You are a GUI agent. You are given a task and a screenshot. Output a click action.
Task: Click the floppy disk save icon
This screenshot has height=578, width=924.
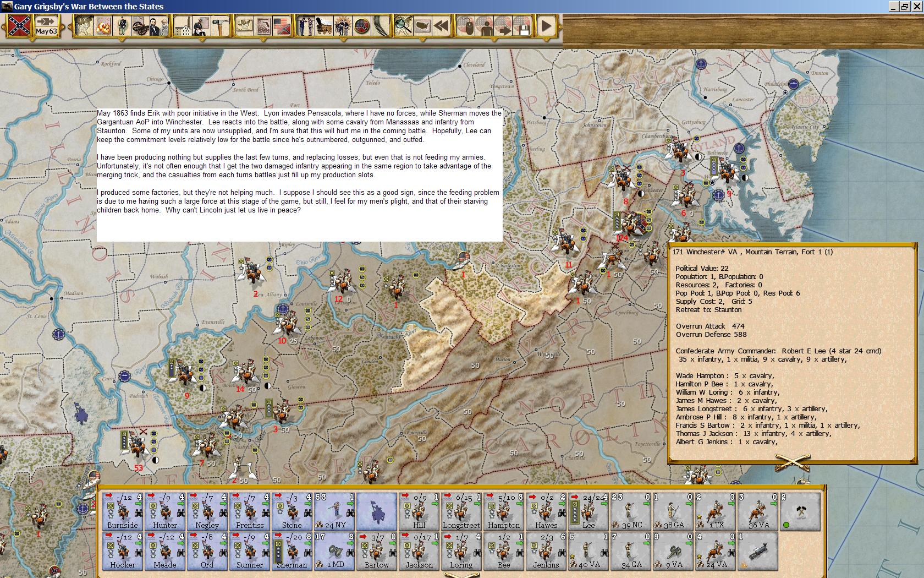522,26
